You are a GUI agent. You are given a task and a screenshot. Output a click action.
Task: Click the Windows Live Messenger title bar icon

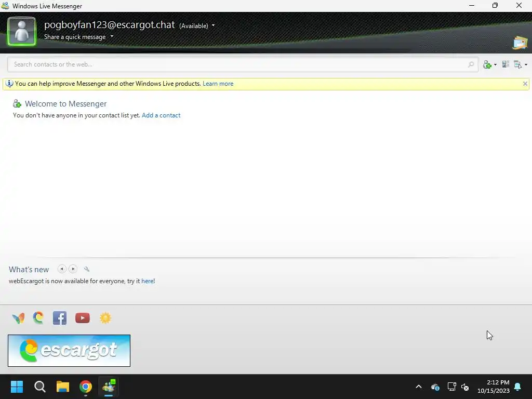point(5,6)
